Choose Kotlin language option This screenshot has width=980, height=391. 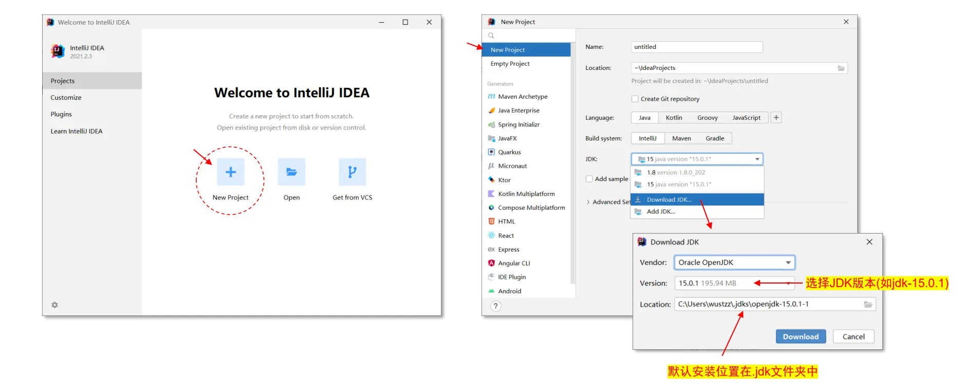[x=674, y=118]
